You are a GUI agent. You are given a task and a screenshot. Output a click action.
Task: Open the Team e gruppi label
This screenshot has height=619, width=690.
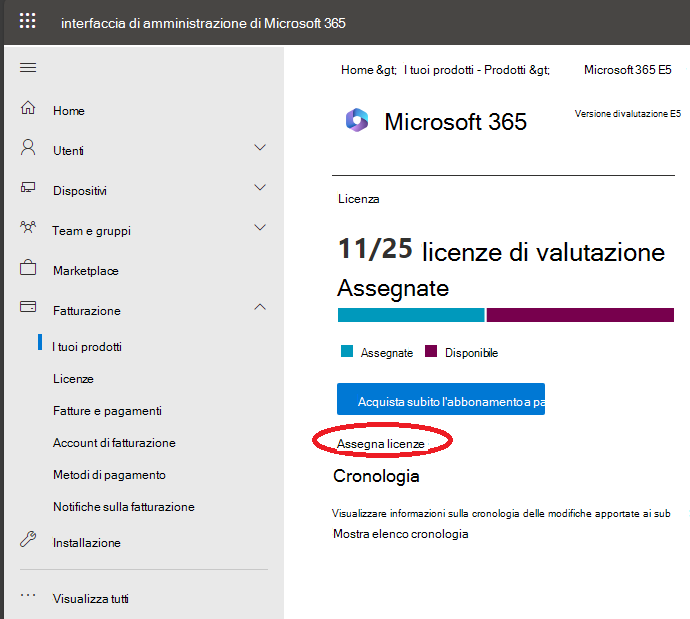pos(92,231)
